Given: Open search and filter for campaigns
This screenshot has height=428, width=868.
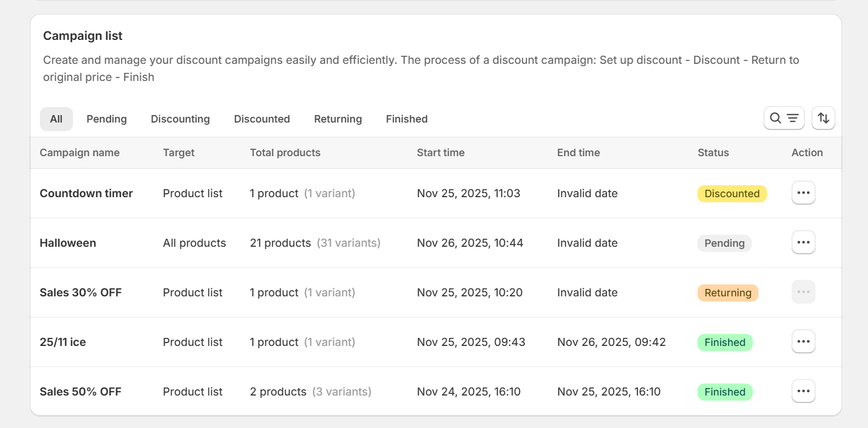Looking at the screenshot, I should click(784, 119).
